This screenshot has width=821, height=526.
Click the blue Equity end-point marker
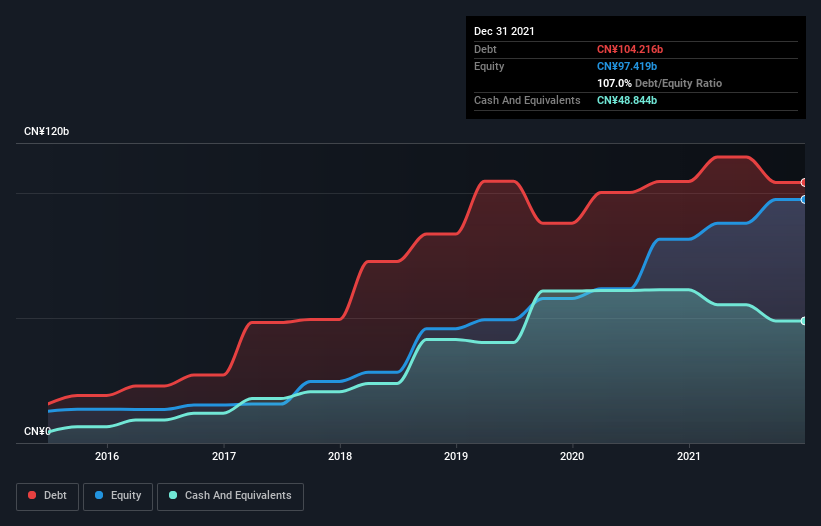(x=804, y=199)
